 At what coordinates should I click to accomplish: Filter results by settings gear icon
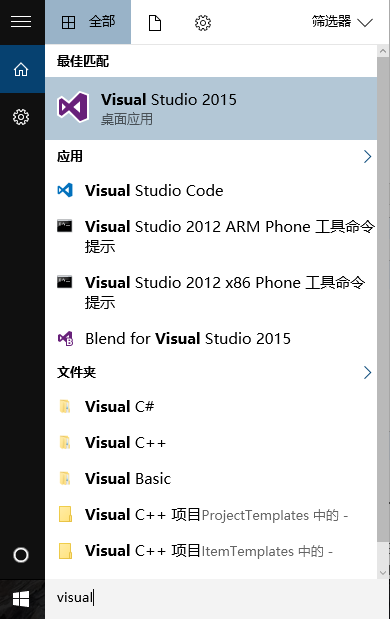pos(203,23)
